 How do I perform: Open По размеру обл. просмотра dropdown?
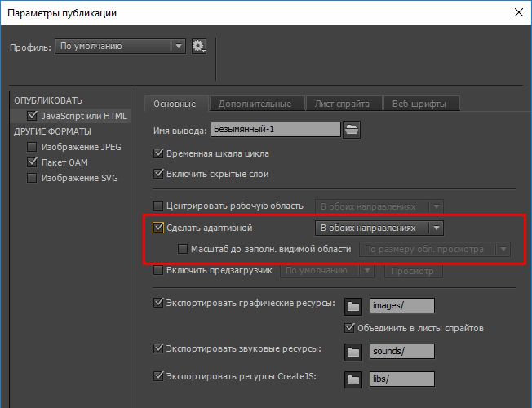pyautogui.click(x=434, y=249)
